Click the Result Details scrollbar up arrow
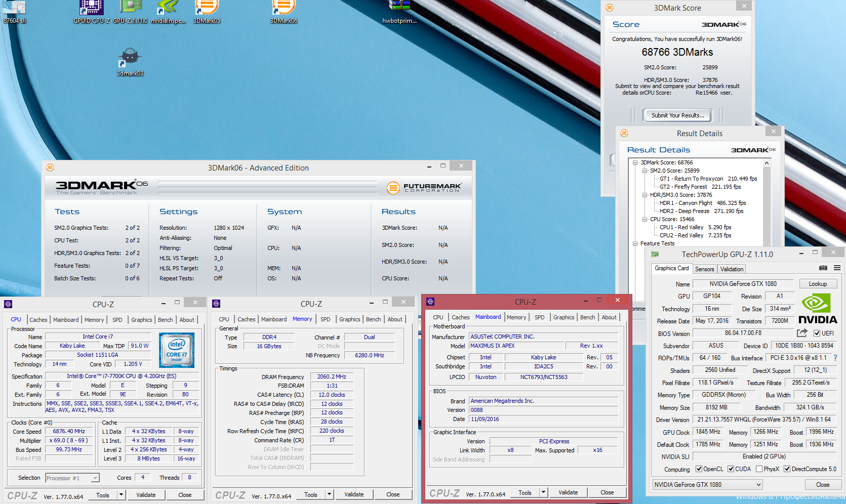Image resolution: width=846 pixels, height=504 pixels. (767, 163)
